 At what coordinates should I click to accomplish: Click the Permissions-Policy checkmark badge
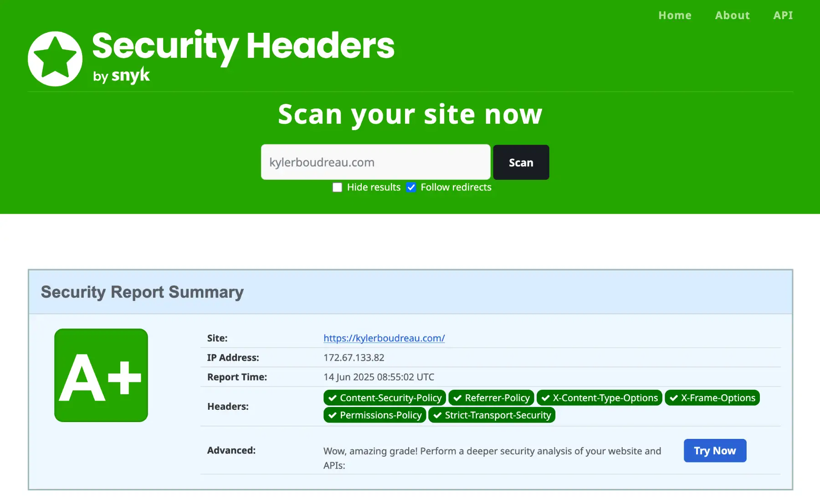click(374, 415)
